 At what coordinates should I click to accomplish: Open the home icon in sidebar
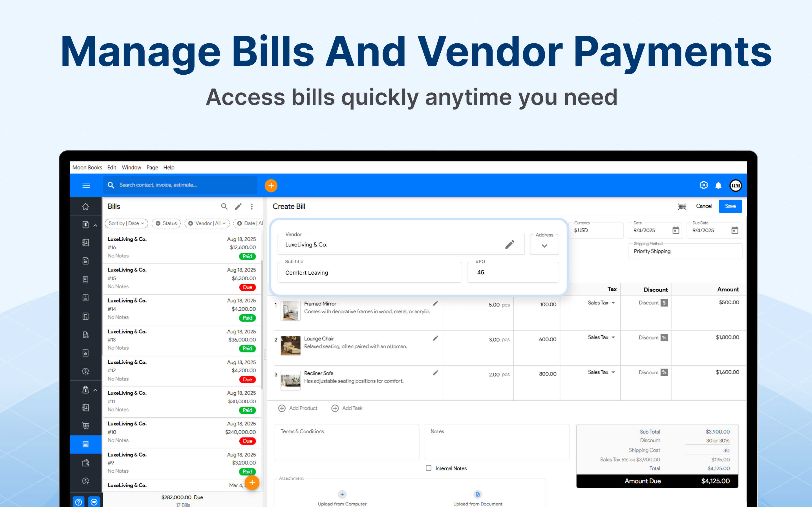(x=85, y=206)
